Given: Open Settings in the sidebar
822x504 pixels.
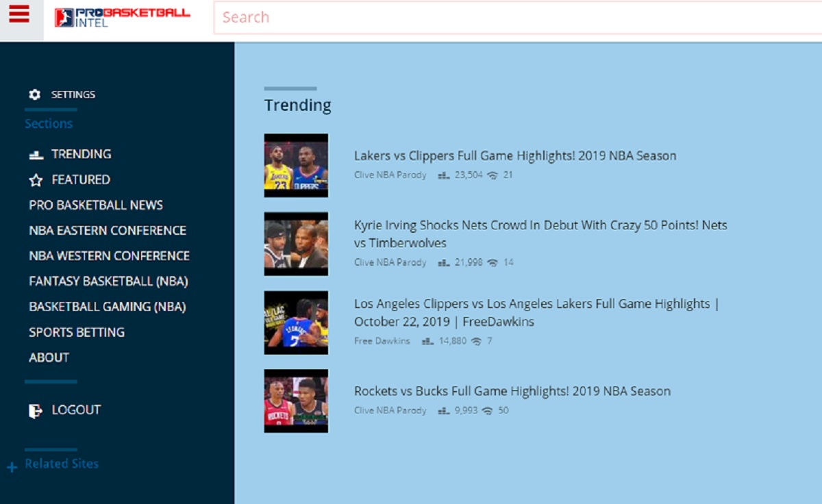Looking at the screenshot, I should point(73,94).
